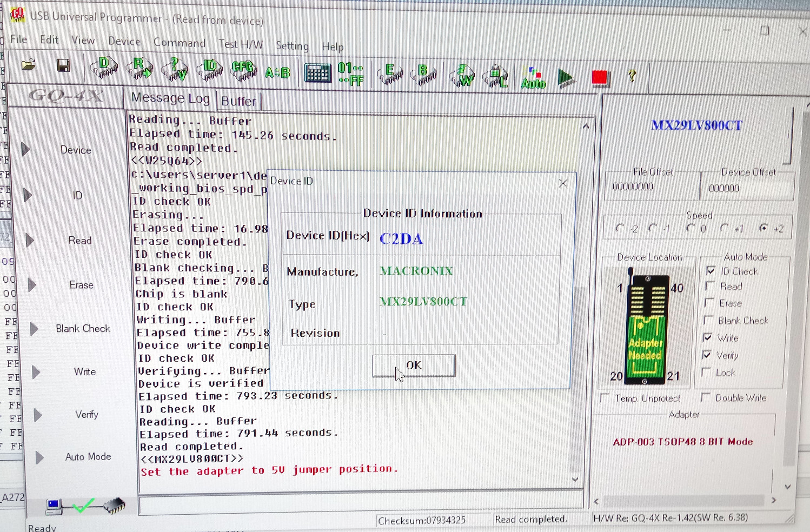This screenshot has width=810, height=532.
Task: Click the open file folder icon
Action: [x=29, y=66]
